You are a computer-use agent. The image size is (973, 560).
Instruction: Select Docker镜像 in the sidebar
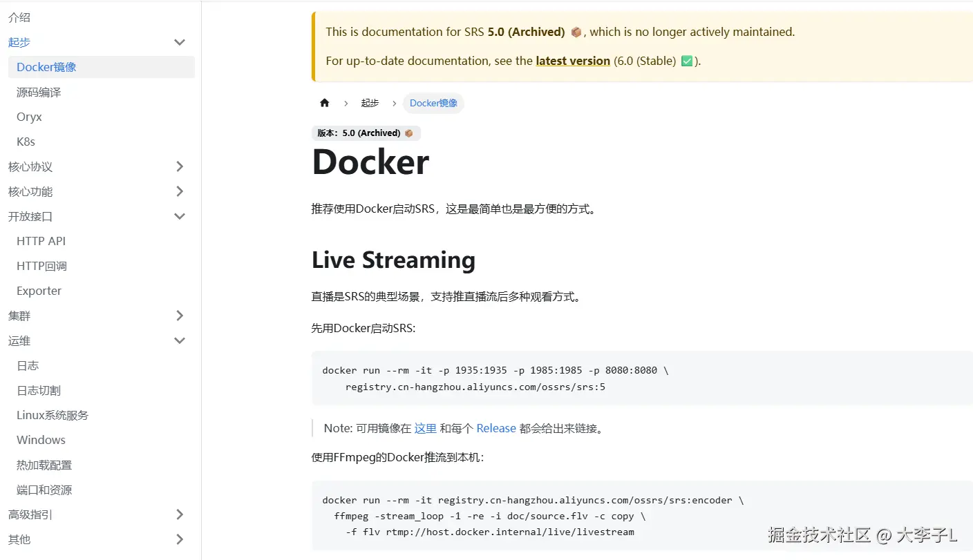tap(102, 67)
